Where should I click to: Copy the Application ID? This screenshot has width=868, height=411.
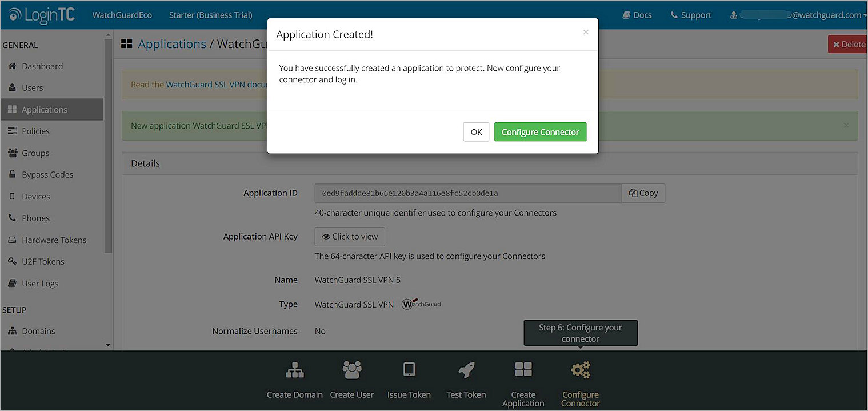643,193
